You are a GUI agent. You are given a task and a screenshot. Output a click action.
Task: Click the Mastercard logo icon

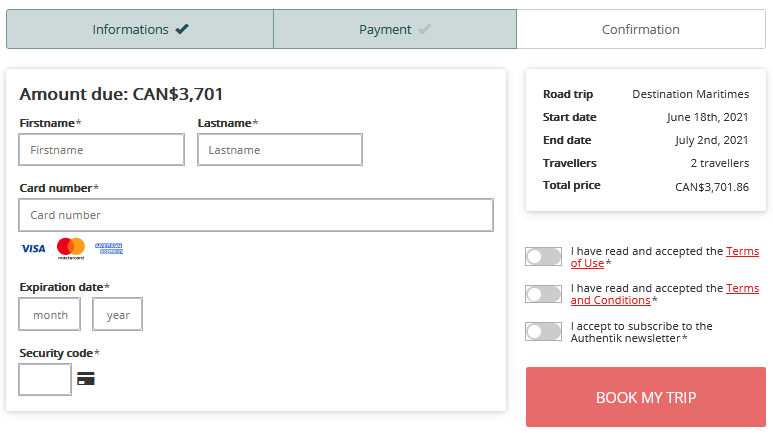[70, 249]
